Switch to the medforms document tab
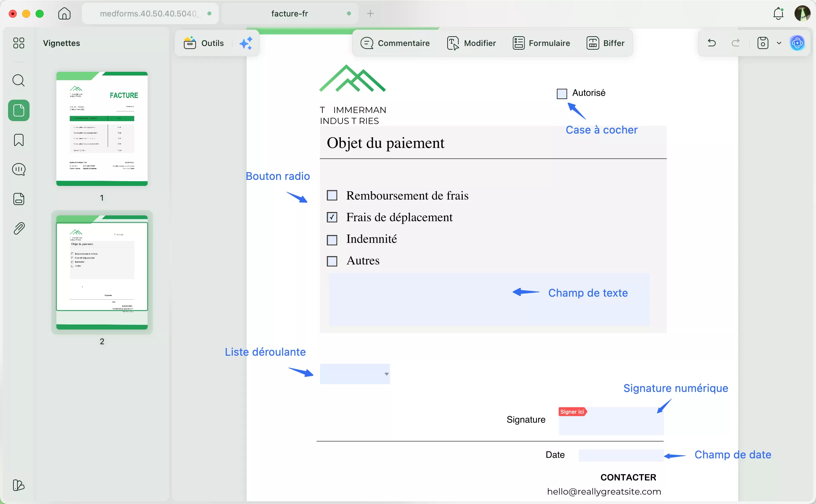The width and height of the screenshot is (816, 504). [x=150, y=13]
